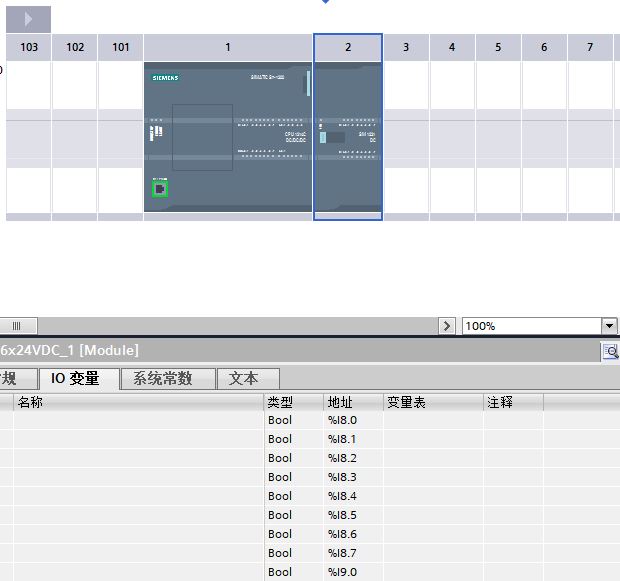The image size is (620, 581).
Task: Click the horizontal scrollbar right arrow
Action: point(447,326)
